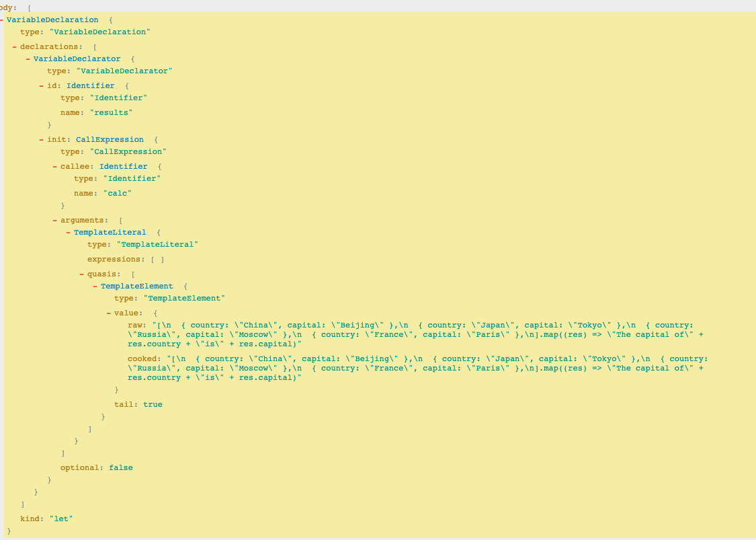The height and width of the screenshot is (540, 756).
Task: Select the tail: true property
Action: coord(138,404)
